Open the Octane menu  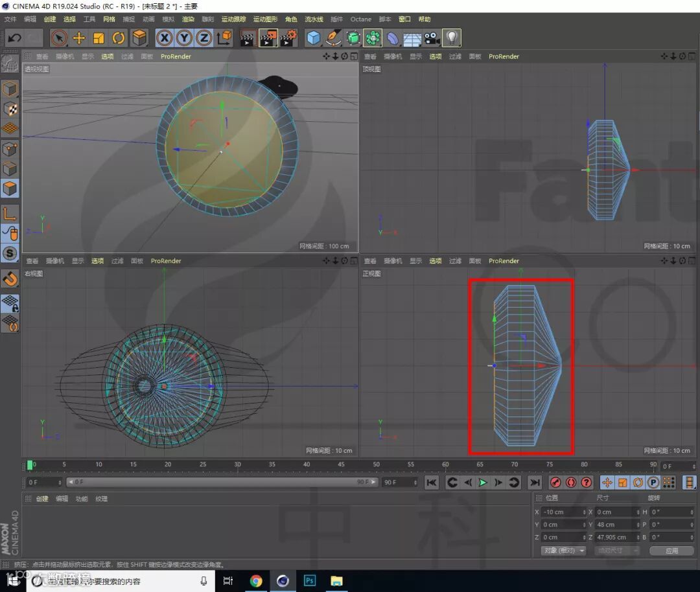point(360,19)
